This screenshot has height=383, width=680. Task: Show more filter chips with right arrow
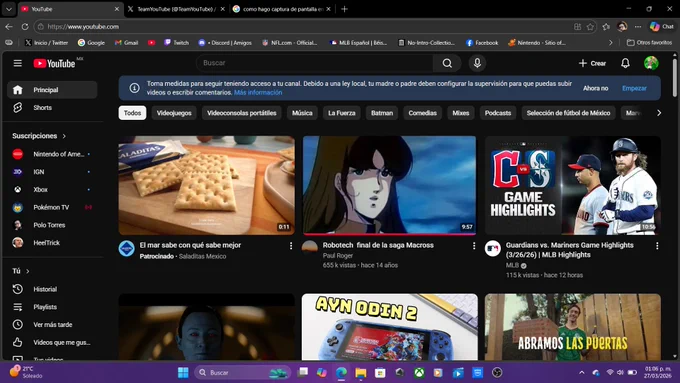(659, 113)
